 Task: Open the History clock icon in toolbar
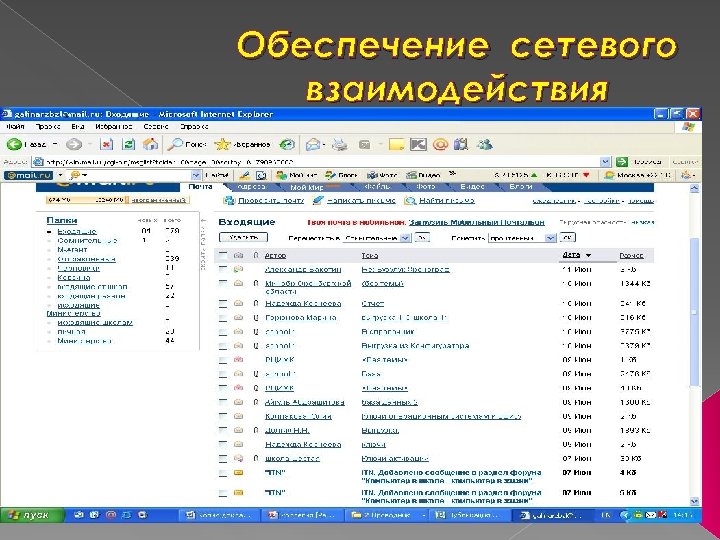(x=287, y=145)
